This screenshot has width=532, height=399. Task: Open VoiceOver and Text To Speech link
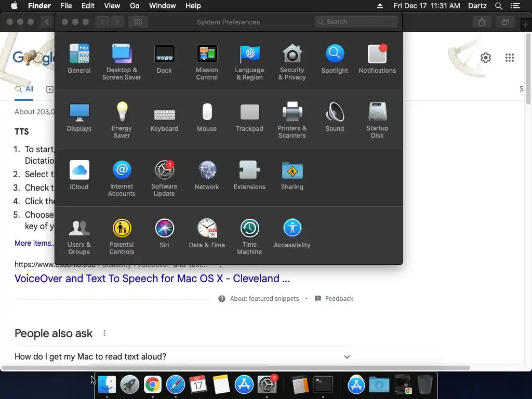[152, 278]
